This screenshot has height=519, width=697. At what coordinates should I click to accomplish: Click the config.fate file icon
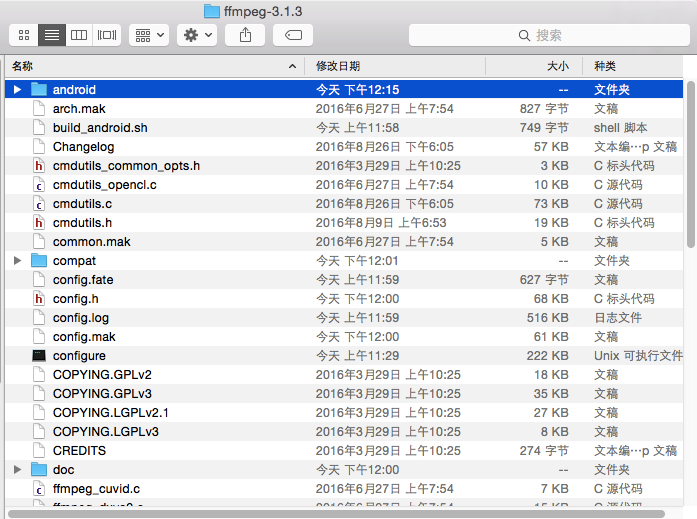click(x=39, y=279)
